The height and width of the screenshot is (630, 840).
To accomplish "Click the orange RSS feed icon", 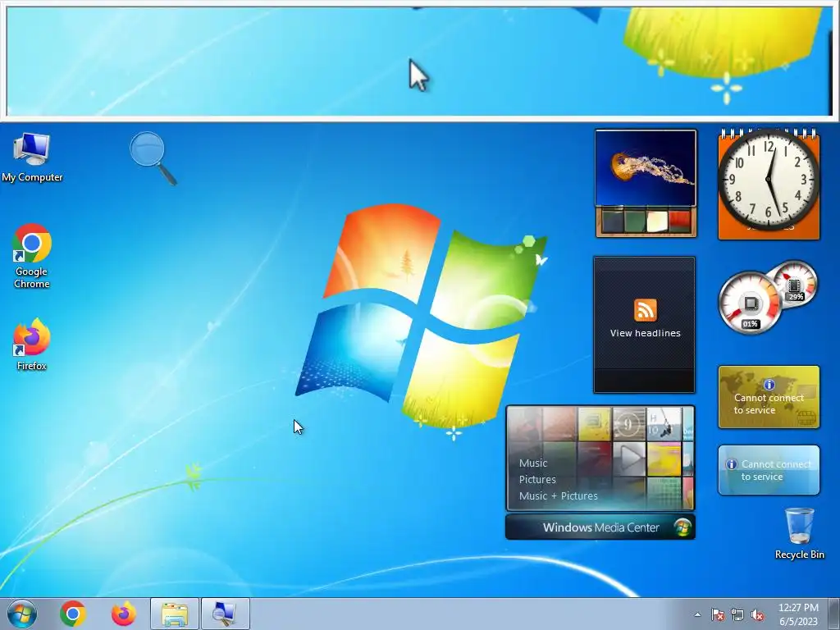I will click(x=645, y=310).
